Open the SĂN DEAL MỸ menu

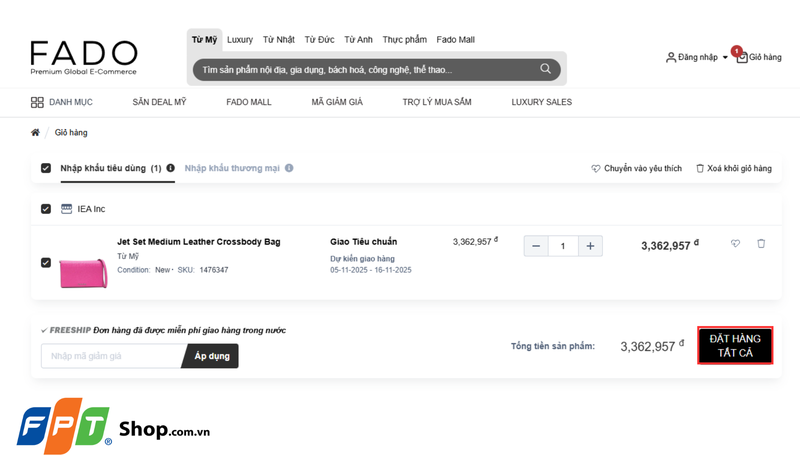pos(159,102)
